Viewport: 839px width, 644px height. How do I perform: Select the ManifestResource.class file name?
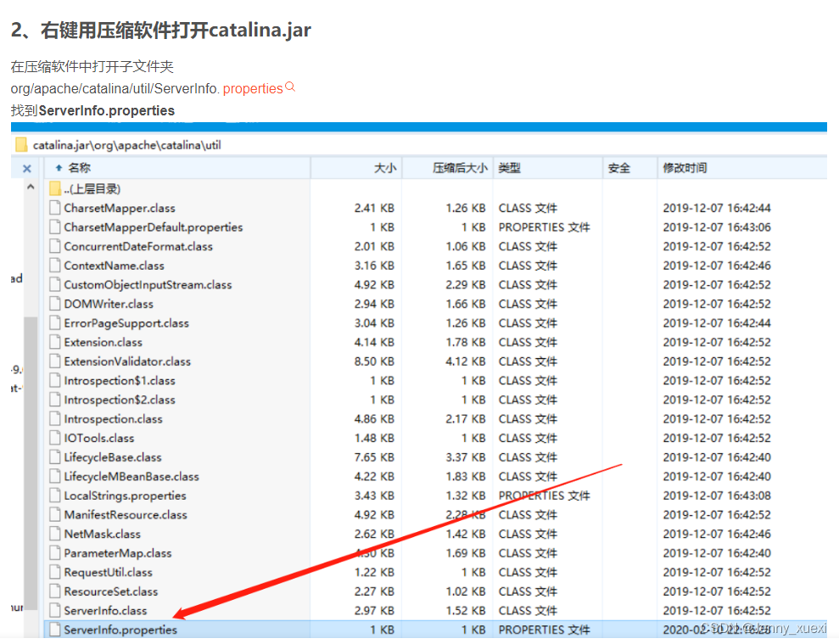126,515
